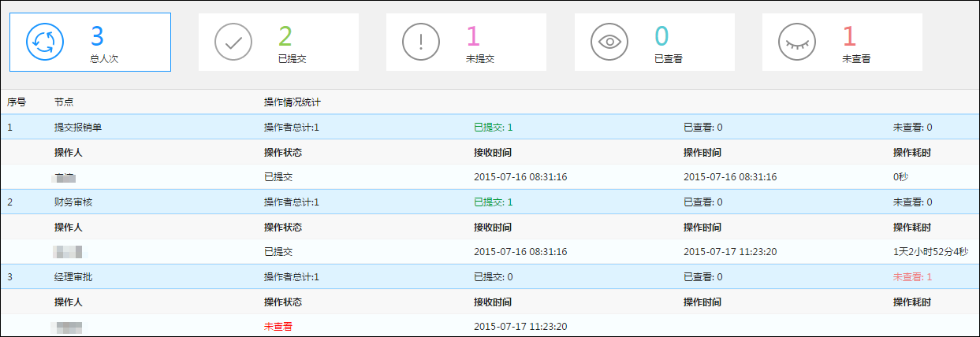Viewport: 980px width, 337px height.
Task: Click the 节点 column header
Action: tap(64, 102)
